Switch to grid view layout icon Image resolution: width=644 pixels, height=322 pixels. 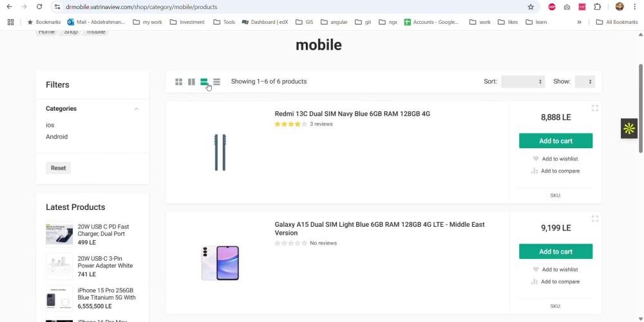point(178,82)
